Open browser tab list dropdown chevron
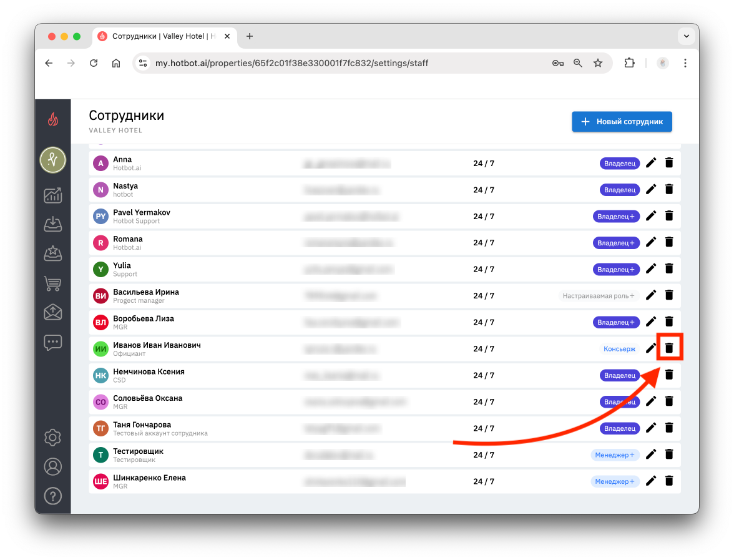This screenshot has width=734, height=560. (x=687, y=36)
